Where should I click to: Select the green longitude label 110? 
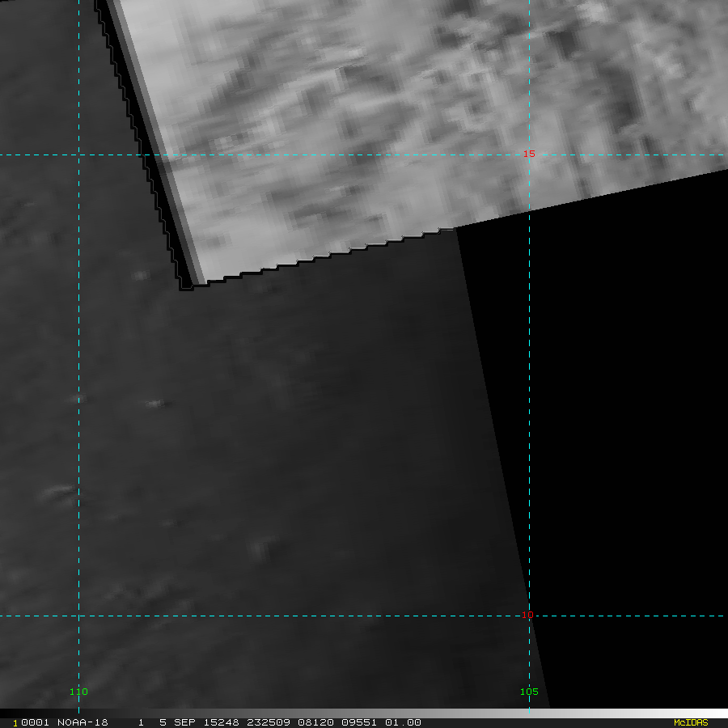(x=78, y=692)
